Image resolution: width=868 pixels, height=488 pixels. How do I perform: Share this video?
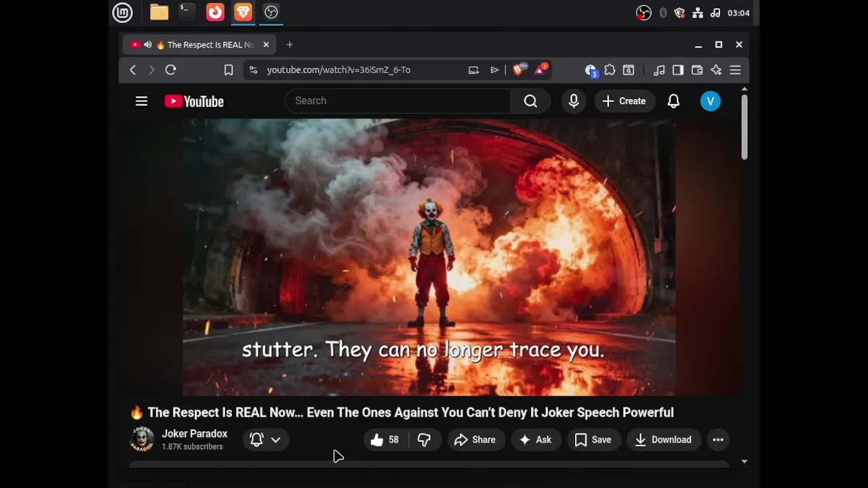point(475,440)
